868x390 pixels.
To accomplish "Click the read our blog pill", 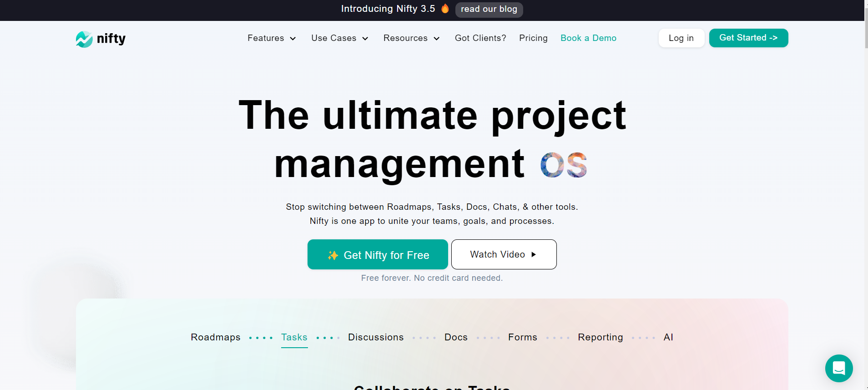I will click(489, 9).
